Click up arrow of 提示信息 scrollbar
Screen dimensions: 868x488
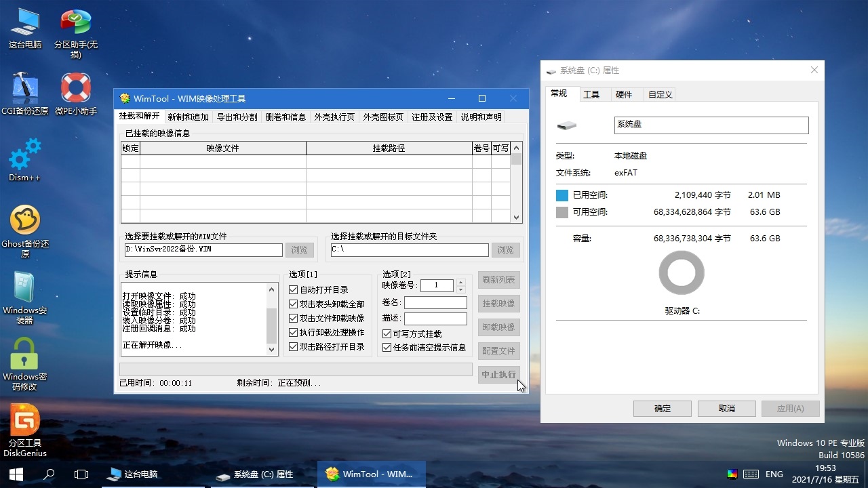click(x=272, y=289)
